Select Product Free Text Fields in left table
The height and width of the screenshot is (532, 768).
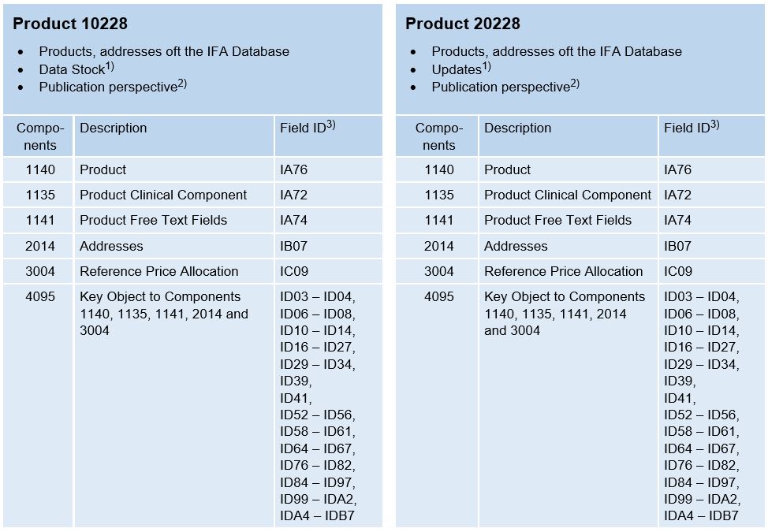[x=153, y=220]
